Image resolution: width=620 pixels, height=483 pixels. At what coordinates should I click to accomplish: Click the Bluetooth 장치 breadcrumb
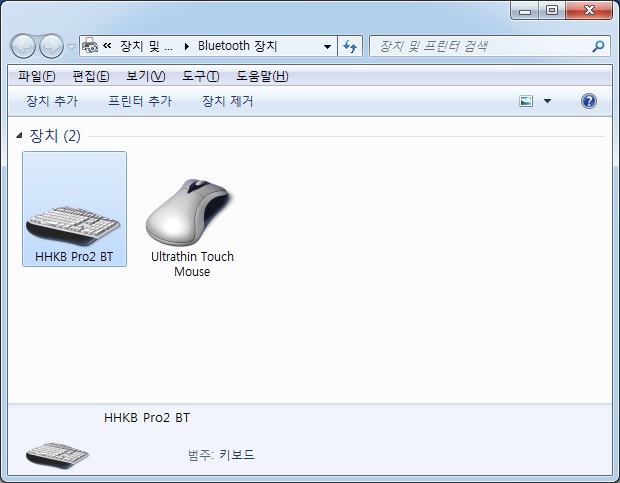pos(237,46)
